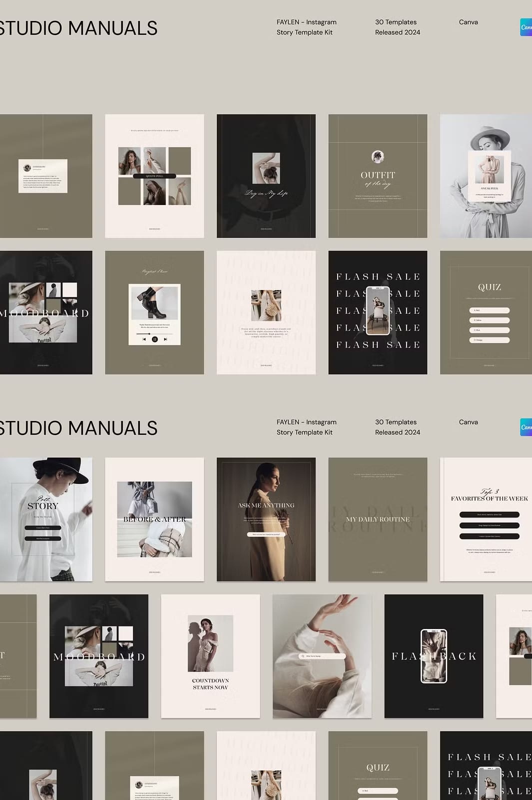This screenshot has height=800, width=532.
Task: Select the Countdown Starts Now template
Action: 210,656
